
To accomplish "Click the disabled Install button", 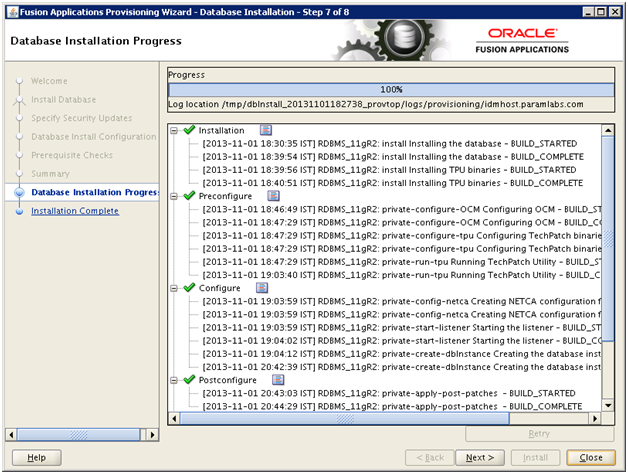I will tap(535, 458).
